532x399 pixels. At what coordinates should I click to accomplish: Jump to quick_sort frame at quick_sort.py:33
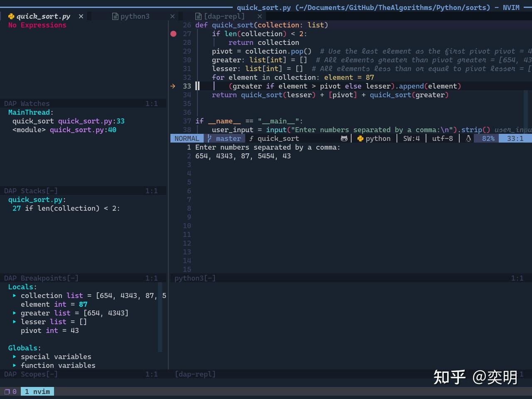69,121
